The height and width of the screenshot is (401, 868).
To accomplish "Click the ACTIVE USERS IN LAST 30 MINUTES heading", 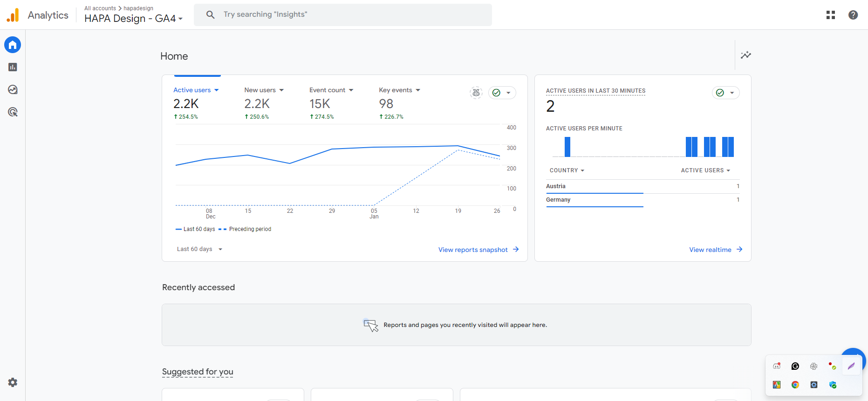I will (x=595, y=91).
